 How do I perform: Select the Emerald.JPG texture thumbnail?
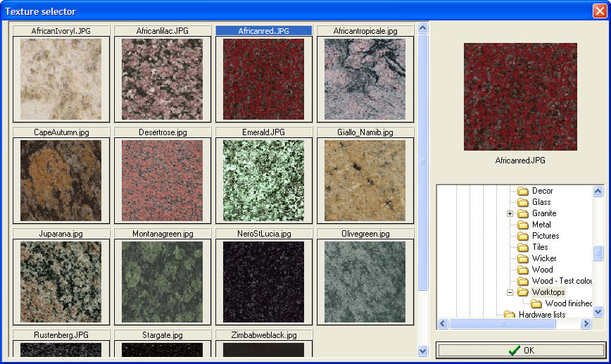point(263,180)
